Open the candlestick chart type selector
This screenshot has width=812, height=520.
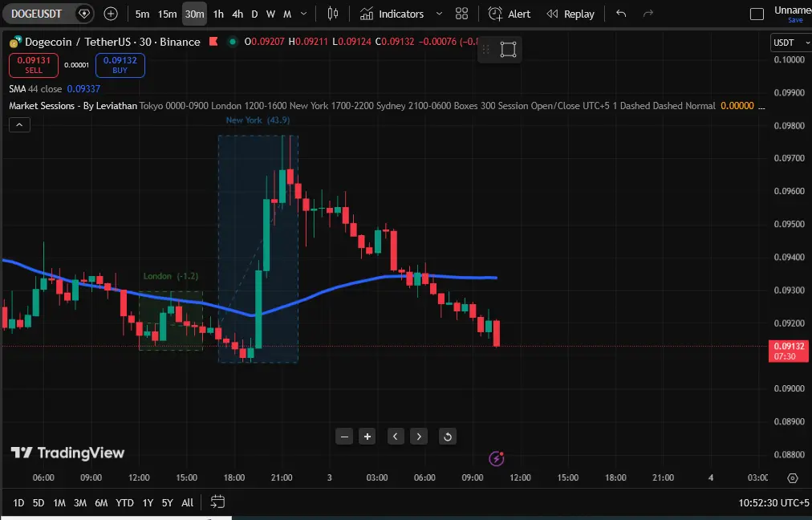point(333,14)
